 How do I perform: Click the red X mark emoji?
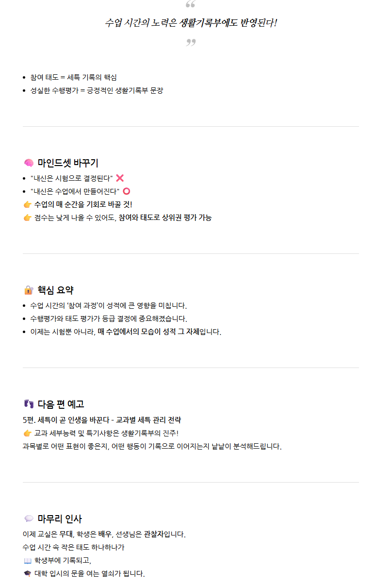click(120, 178)
